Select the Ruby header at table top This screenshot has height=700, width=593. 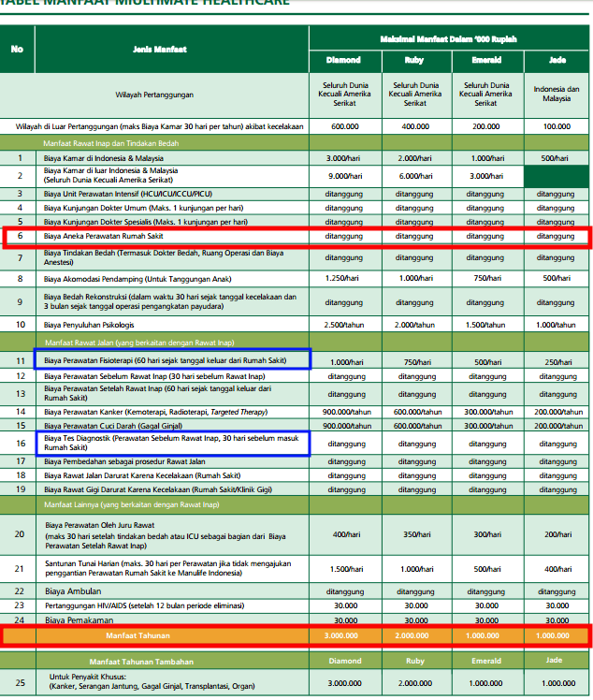coord(413,61)
